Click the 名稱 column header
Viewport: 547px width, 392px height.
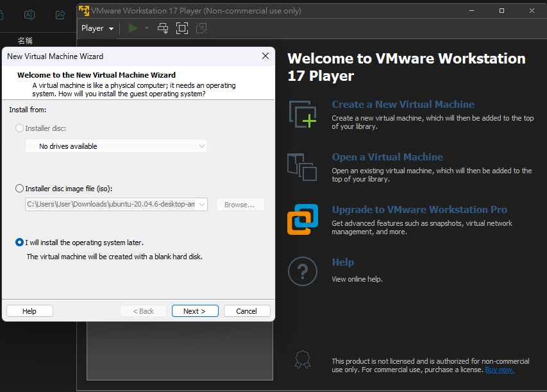[25, 41]
